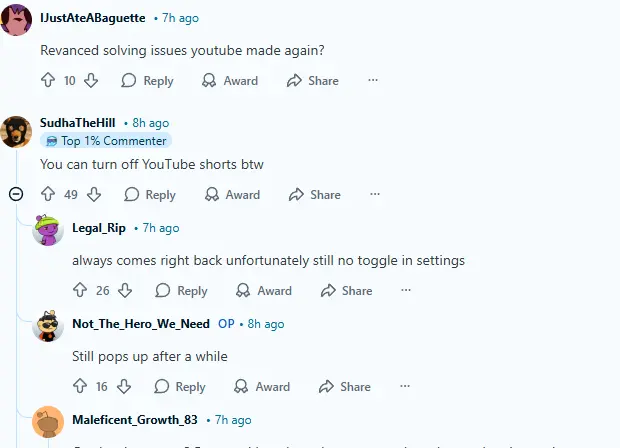
Task: Downvote SudhaTheHill's comment
Action: click(93, 195)
